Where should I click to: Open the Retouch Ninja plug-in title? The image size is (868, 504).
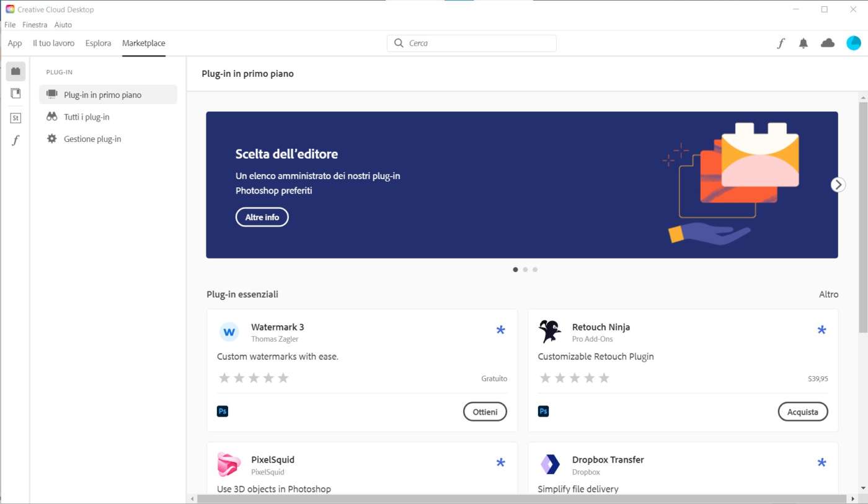point(601,327)
